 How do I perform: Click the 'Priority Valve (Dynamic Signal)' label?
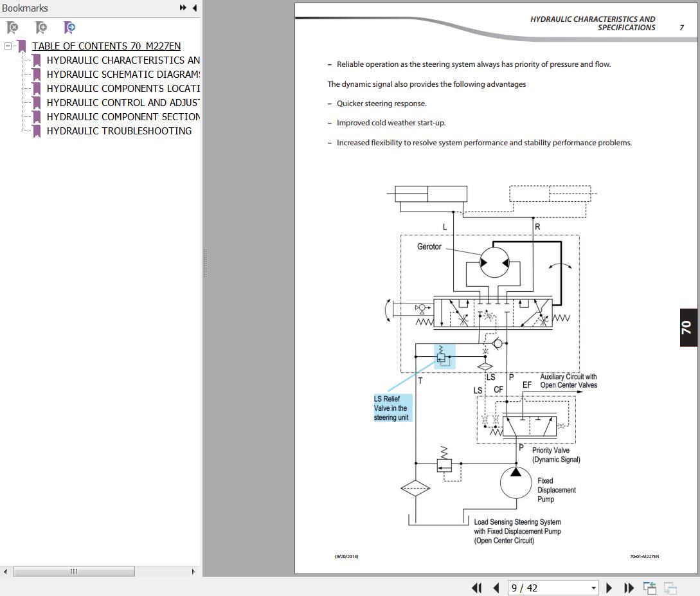tap(556, 455)
